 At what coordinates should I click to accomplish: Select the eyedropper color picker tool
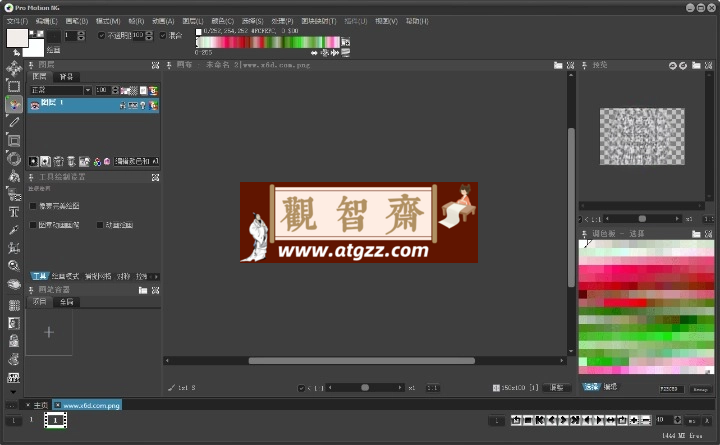coord(14,230)
